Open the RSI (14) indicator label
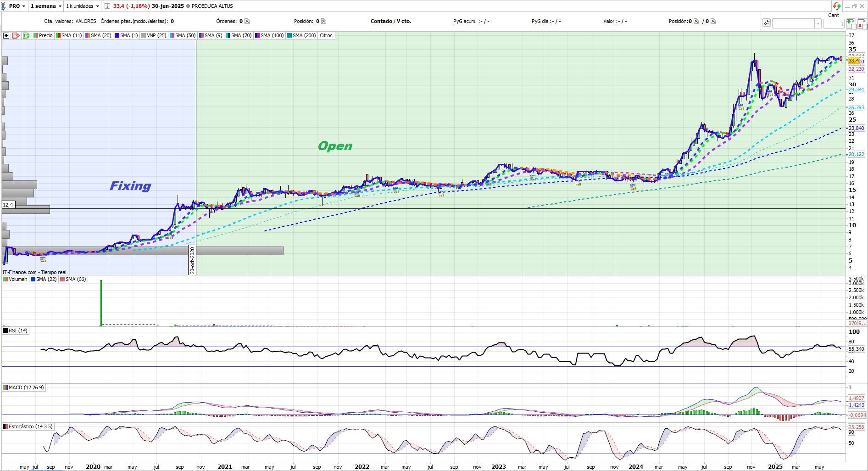The height and width of the screenshot is (471, 868). tap(15, 331)
